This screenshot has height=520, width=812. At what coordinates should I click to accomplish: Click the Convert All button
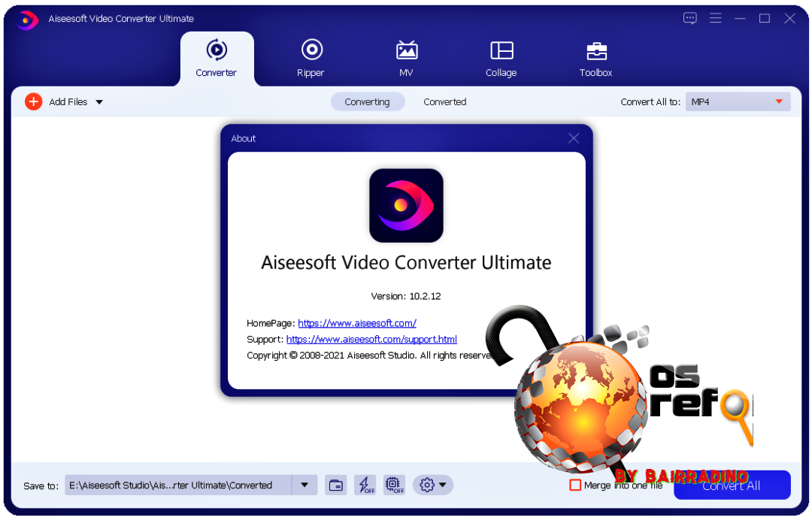[732, 485]
